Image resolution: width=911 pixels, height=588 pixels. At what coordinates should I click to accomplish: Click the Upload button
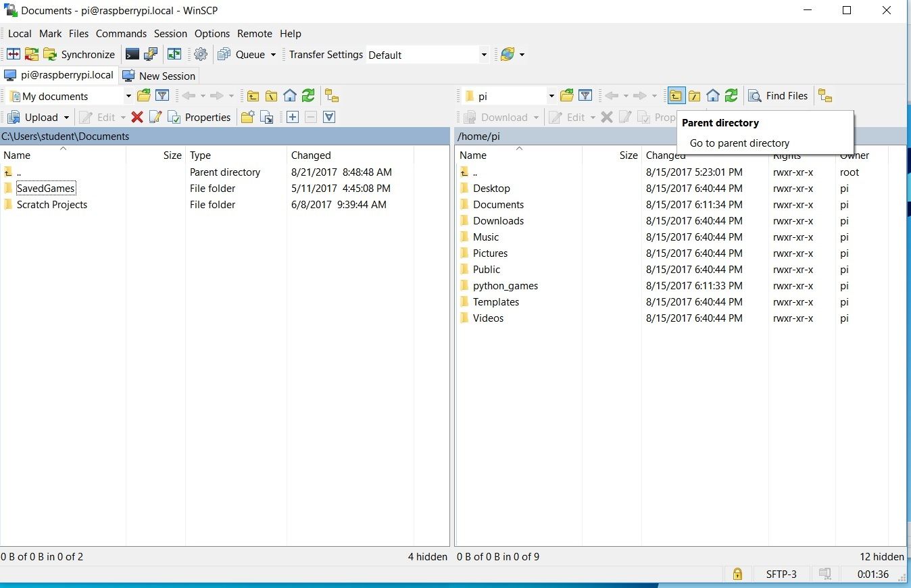point(39,117)
